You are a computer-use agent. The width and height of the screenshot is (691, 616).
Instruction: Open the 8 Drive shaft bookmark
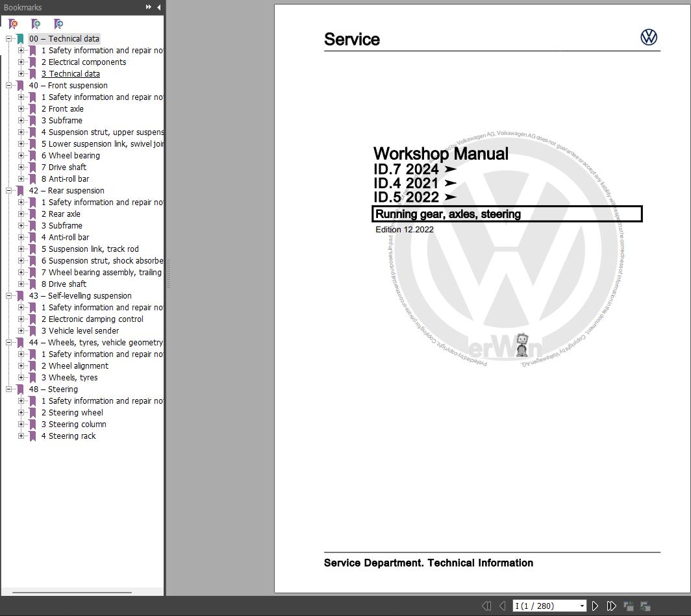tap(64, 284)
